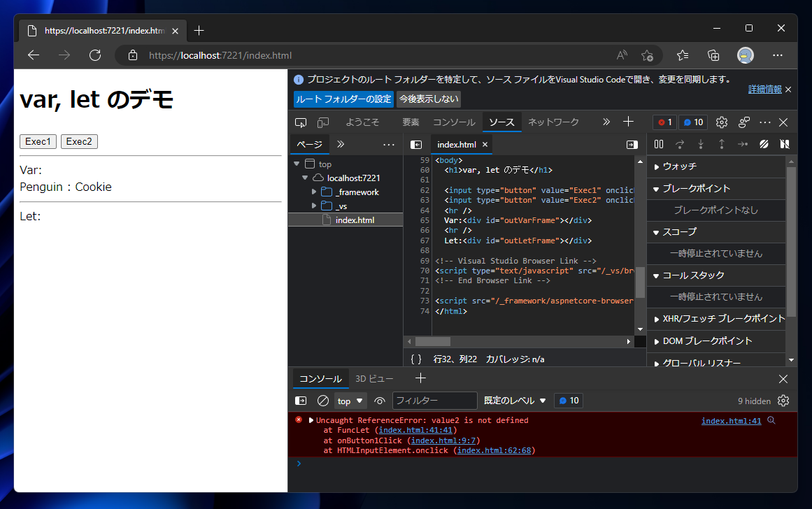Open Edge settings and more menu
This screenshot has height=509, width=812.
[x=777, y=55]
